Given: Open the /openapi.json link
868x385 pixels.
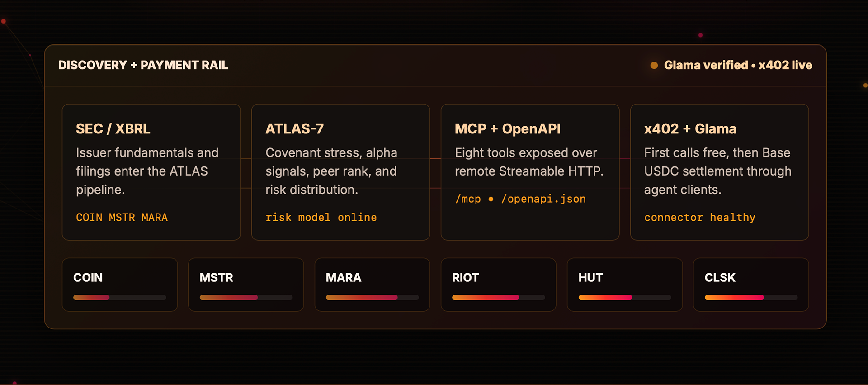Looking at the screenshot, I should pyautogui.click(x=543, y=199).
